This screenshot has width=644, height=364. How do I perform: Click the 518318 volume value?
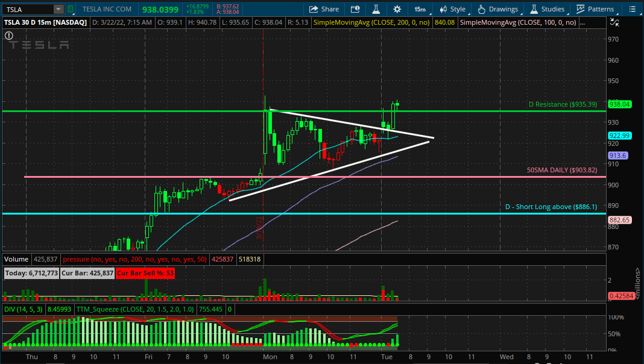tap(250, 259)
